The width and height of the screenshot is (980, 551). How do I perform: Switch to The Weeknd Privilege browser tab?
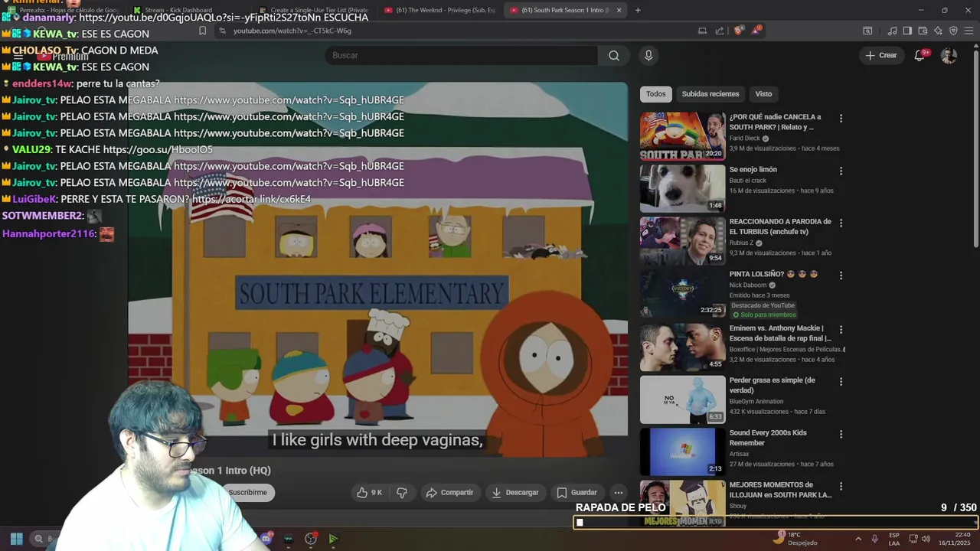440,10
